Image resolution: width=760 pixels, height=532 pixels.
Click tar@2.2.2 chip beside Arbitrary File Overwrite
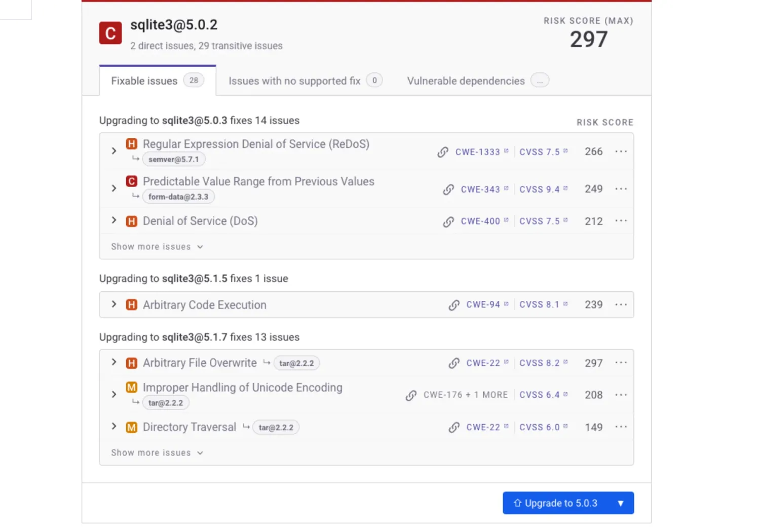coord(296,363)
